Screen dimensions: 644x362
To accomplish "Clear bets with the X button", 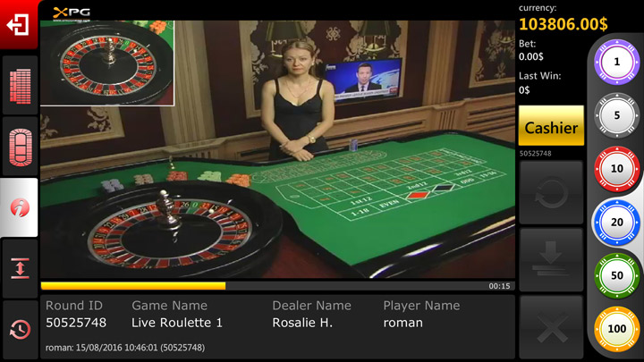I will coord(551,327).
